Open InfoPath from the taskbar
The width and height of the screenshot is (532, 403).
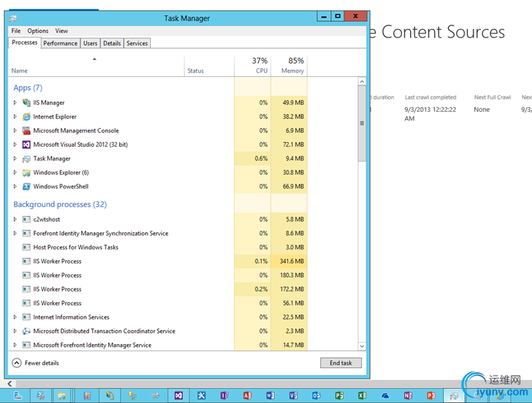pos(224,395)
